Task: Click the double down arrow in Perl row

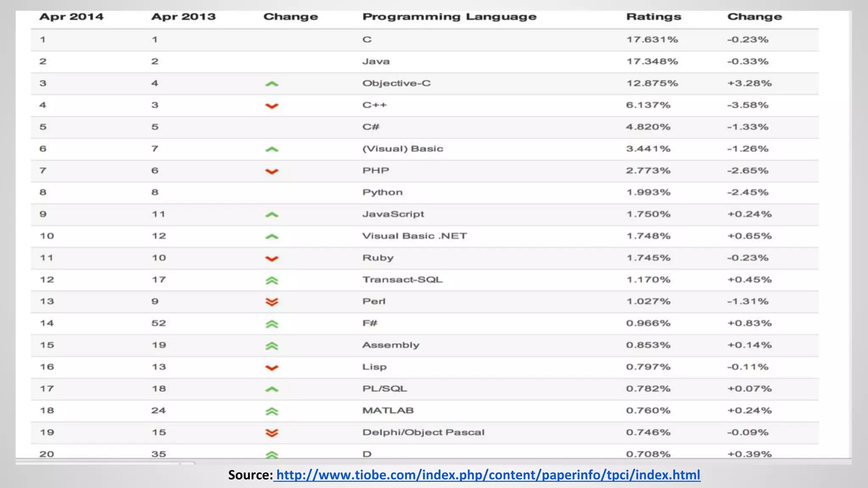Action: [272, 302]
